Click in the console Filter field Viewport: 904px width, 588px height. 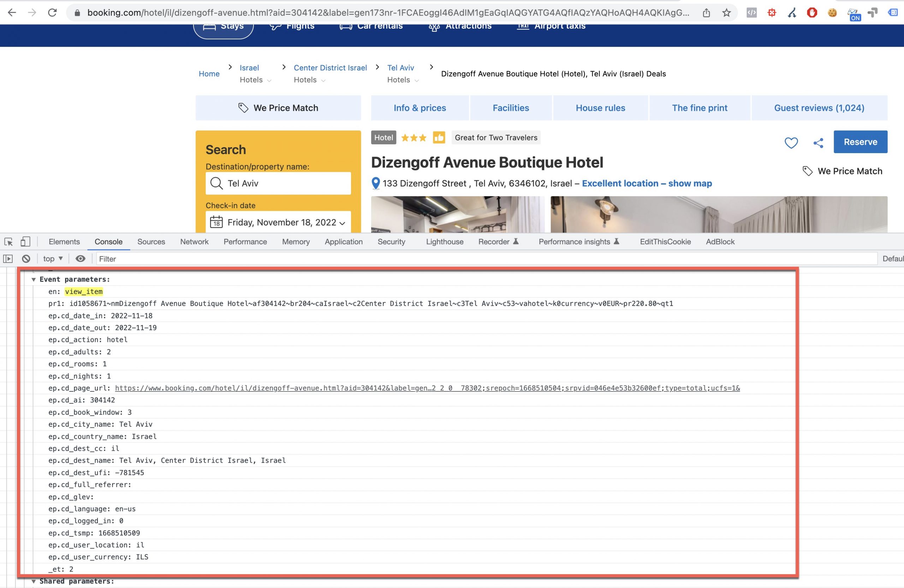486,259
